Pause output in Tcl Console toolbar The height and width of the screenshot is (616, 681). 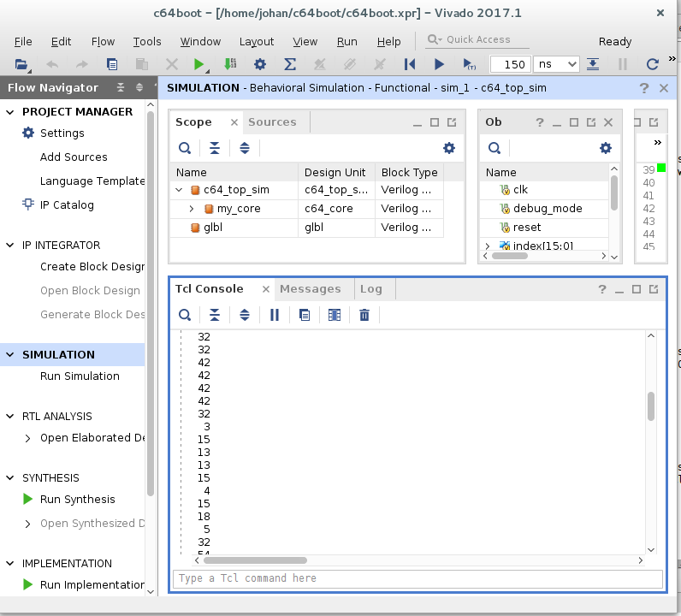275,315
